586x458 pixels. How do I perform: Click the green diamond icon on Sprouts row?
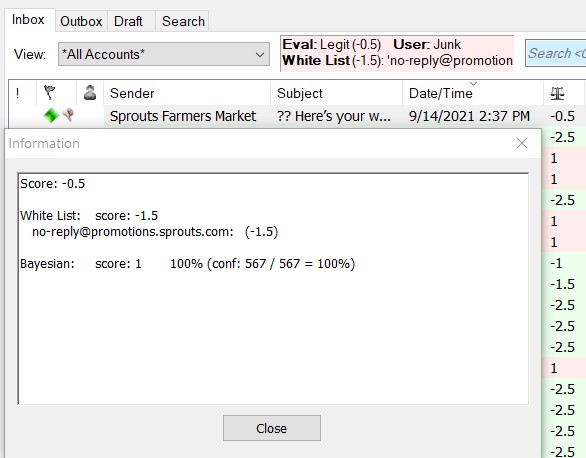51,115
